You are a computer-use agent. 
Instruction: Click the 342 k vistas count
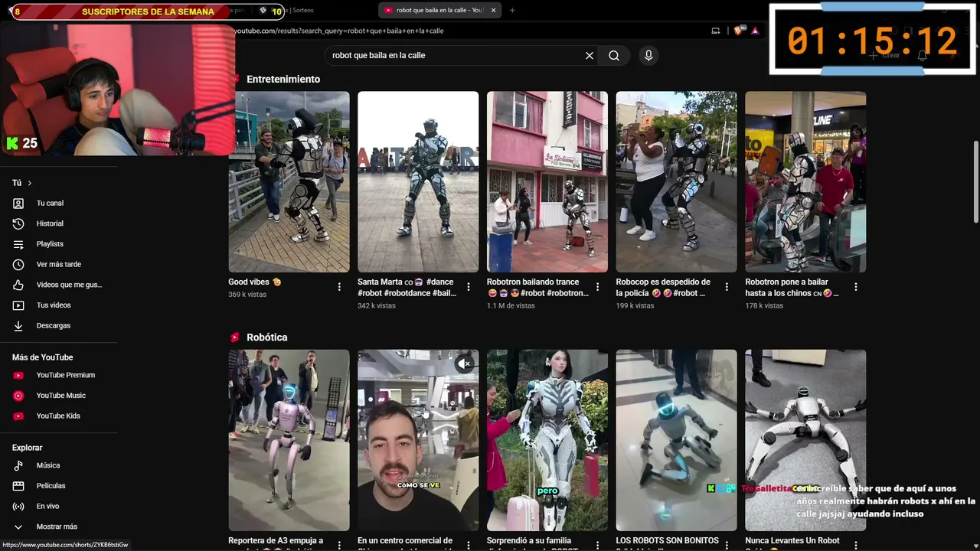click(377, 306)
